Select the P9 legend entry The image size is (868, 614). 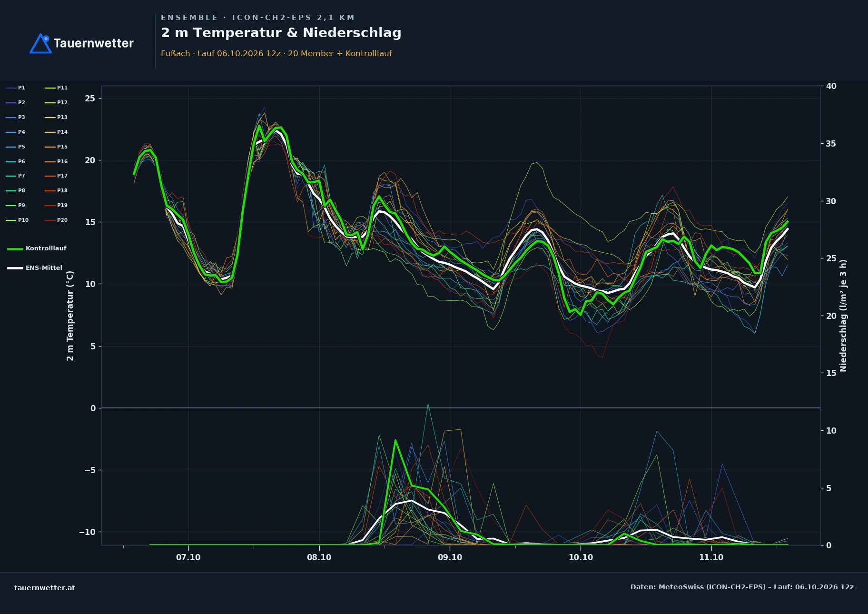pos(16,205)
